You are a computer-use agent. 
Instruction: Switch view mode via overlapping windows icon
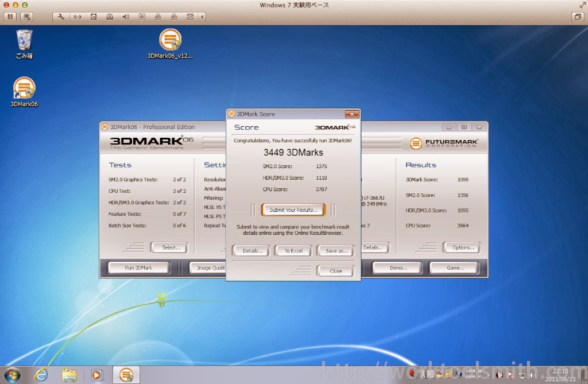[x=578, y=17]
